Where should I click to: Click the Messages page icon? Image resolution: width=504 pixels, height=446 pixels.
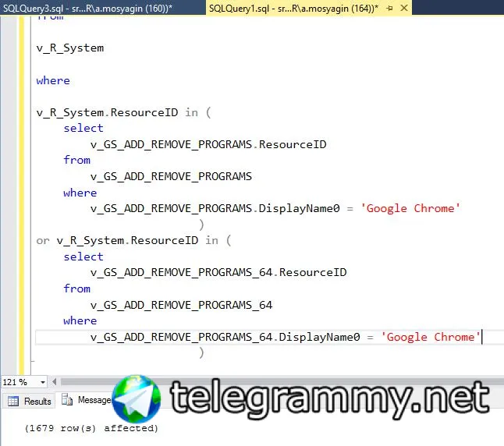click(67, 399)
